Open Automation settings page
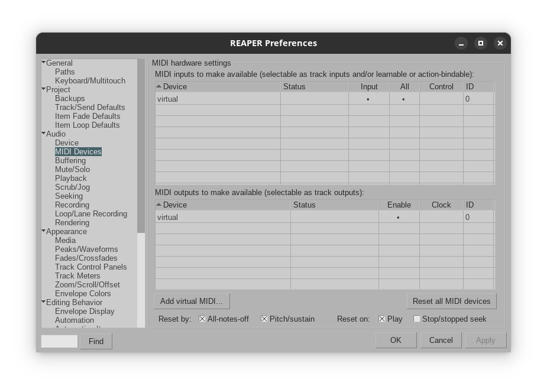Screen dimensions: 547x392 tap(75, 320)
